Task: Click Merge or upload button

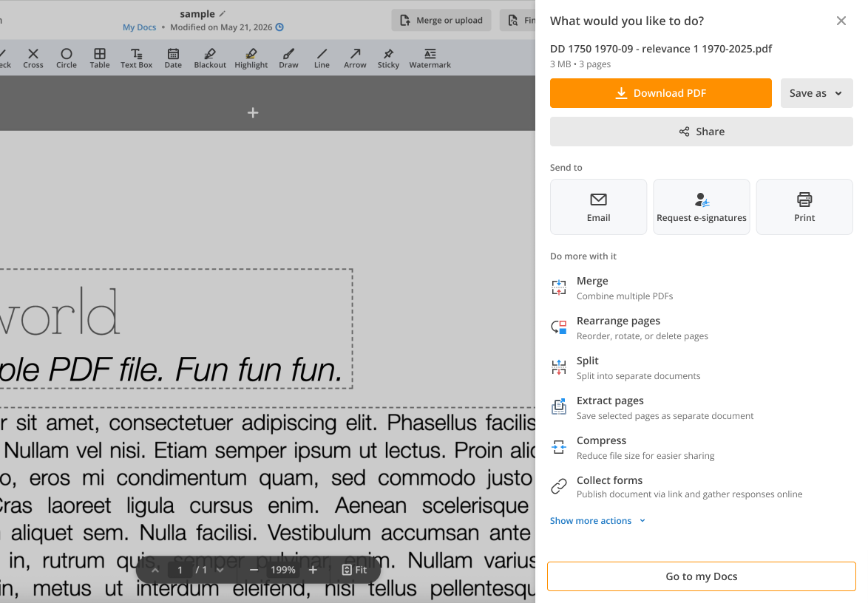Action: tap(441, 21)
